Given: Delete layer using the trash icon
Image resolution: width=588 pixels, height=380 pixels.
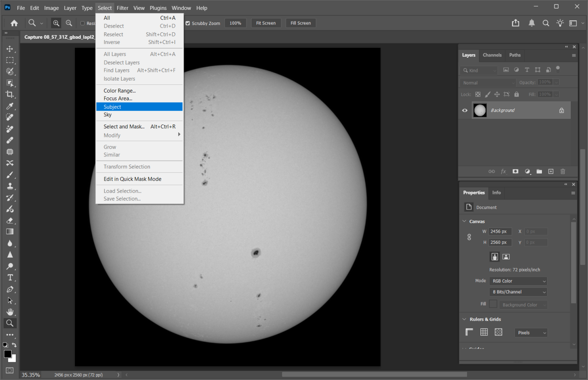Looking at the screenshot, I should tap(563, 171).
